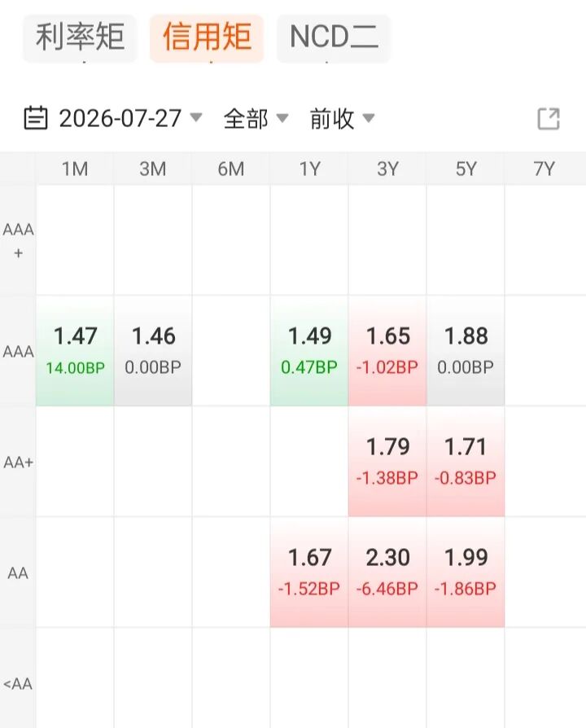This screenshot has width=586, height=728.
Task: Click the 7Y column header
Action: pyautogui.click(x=544, y=169)
